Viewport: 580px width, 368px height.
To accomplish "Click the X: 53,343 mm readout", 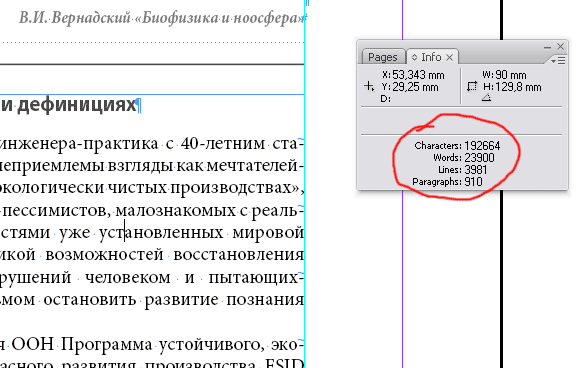I will [x=414, y=75].
